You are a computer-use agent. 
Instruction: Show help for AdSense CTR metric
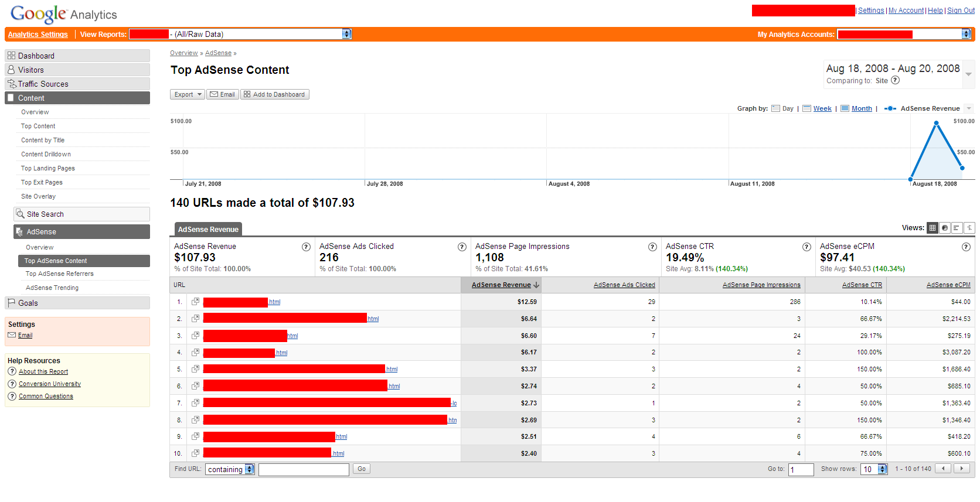[807, 247]
